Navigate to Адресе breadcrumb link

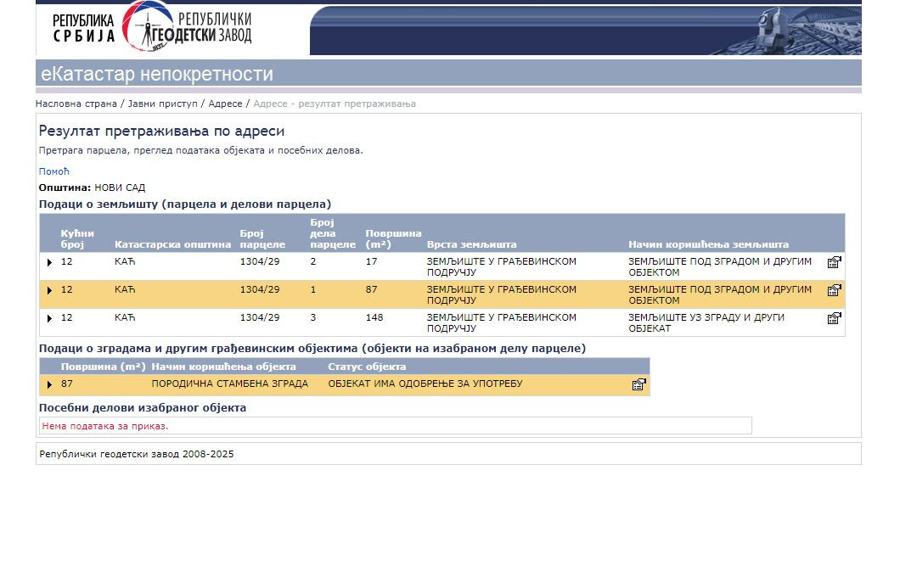click(225, 104)
